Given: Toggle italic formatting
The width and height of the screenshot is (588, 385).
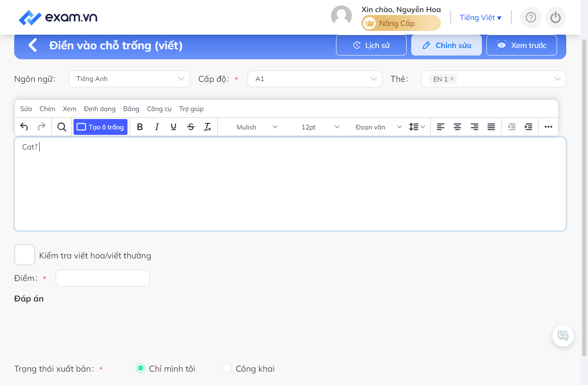Looking at the screenshot, I should click(157, 127).
